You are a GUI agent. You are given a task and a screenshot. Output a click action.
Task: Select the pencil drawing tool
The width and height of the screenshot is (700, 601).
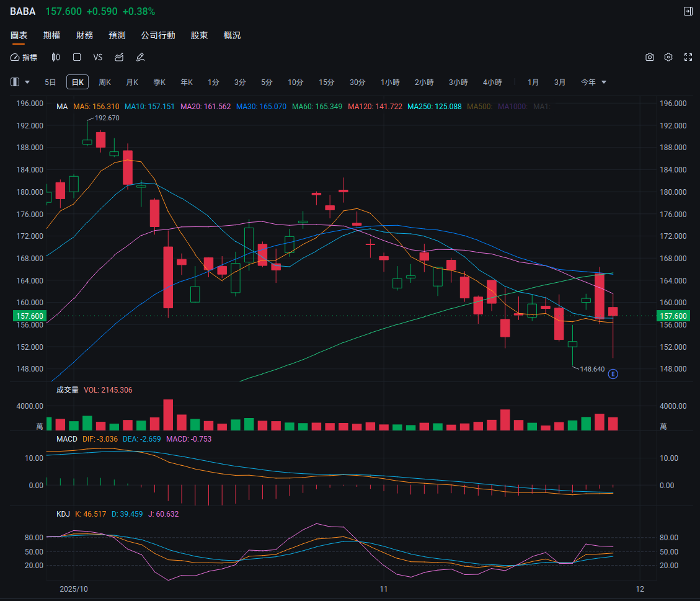pyautogui.click(x=140, y=57)
